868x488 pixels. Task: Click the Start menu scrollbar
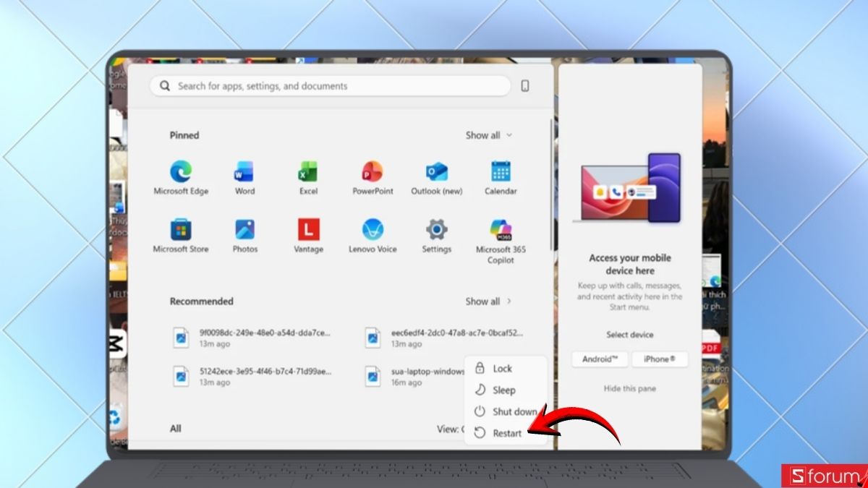point(552,184)
